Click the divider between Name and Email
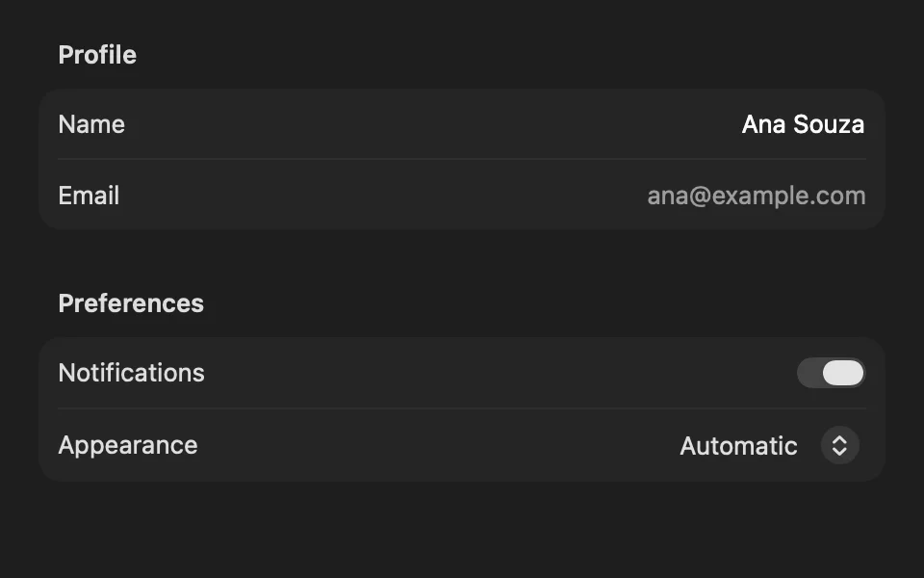 [462, 159]
